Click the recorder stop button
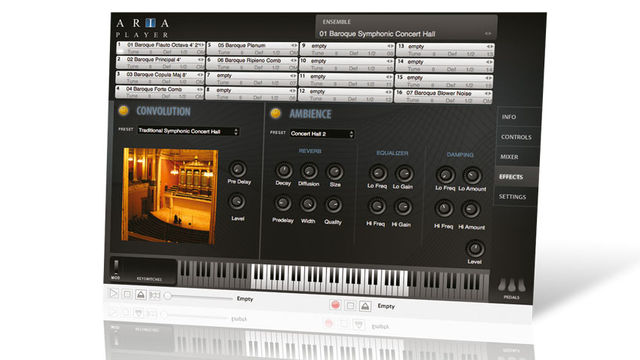 350,305
